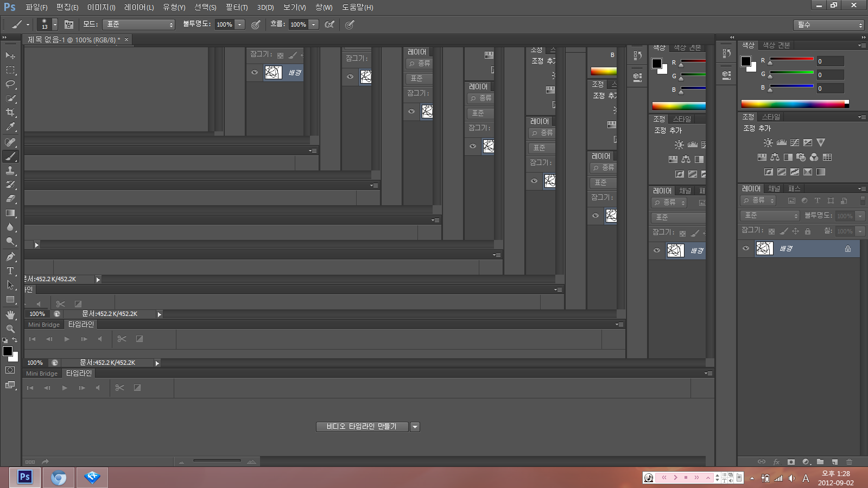
Task: Open the 도움말(H) menu
Action: tap(357, 7)
